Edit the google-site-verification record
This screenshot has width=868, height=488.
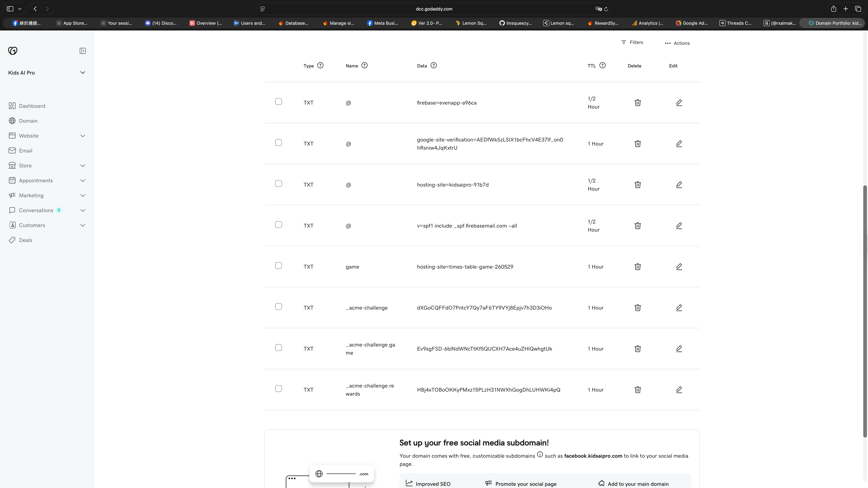pos(679,144)
